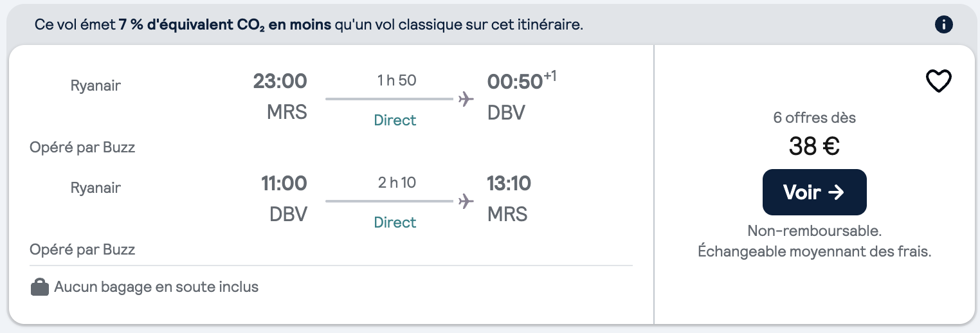The height and width of the screenshot is (333, 980).
Task: Click the return Ryanair airline label
Action: click(96, 188)
